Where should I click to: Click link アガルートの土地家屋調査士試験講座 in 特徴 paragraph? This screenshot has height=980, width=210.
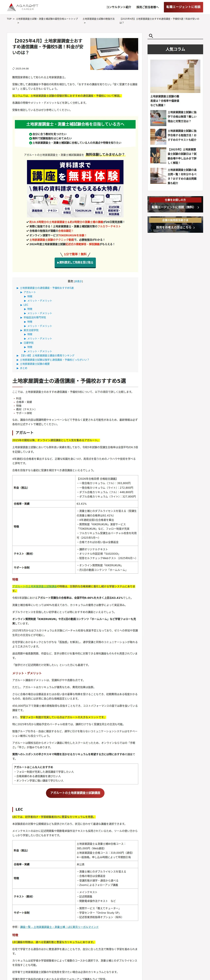click(34, 586)
